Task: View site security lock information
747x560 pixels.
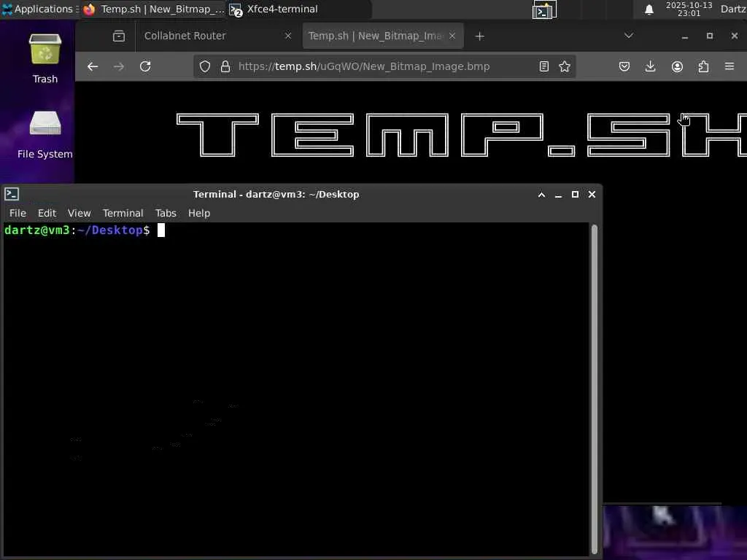Action: (x=225, y=66)
